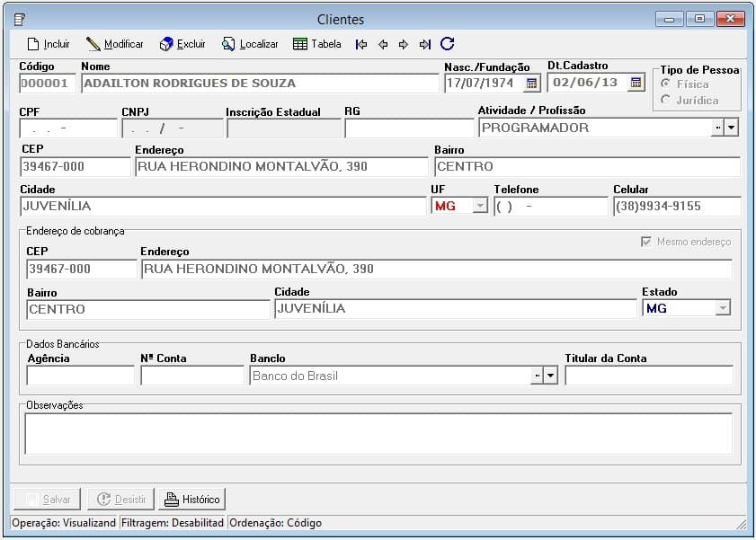Viewport: 756px width, 540px height.
Task: Click the Celular field
Action: (x=677, y=206)
